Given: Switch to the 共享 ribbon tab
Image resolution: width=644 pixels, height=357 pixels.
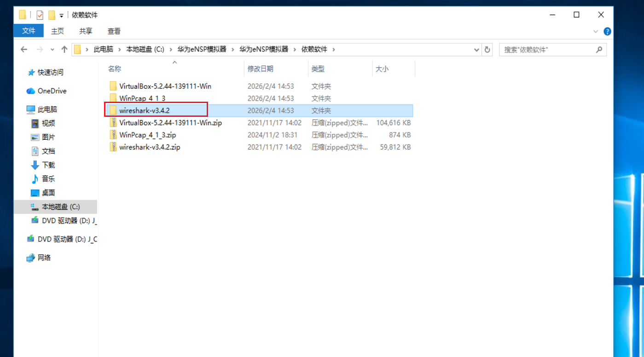Looking at the screenshot, I should (x=86, y=31).
